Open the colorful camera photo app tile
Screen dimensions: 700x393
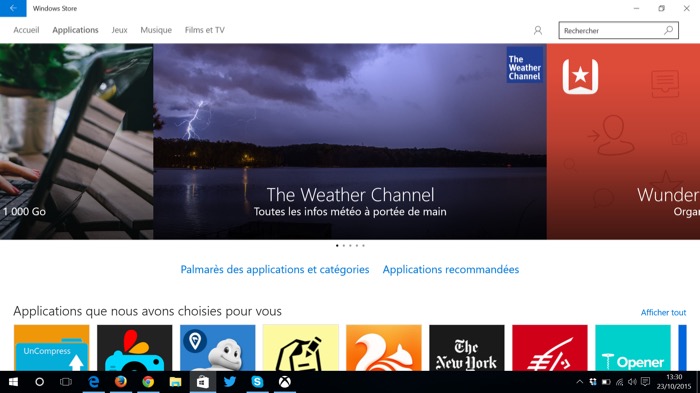click(134, 348)
